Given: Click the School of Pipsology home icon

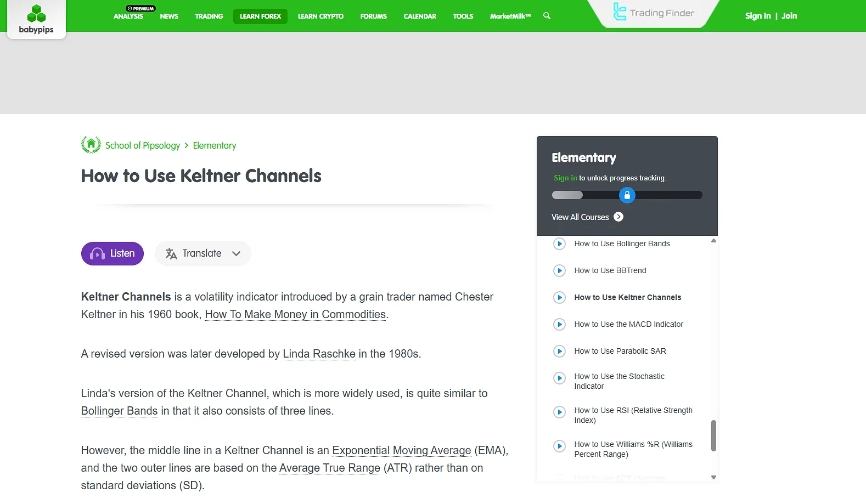Looking at the screenshot, I should tap(91, 145).
